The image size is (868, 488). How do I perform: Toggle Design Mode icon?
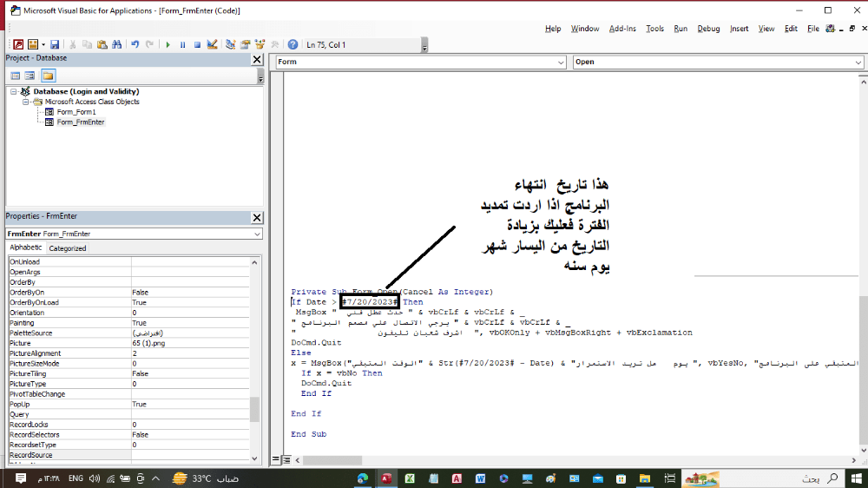pos(212,44)
